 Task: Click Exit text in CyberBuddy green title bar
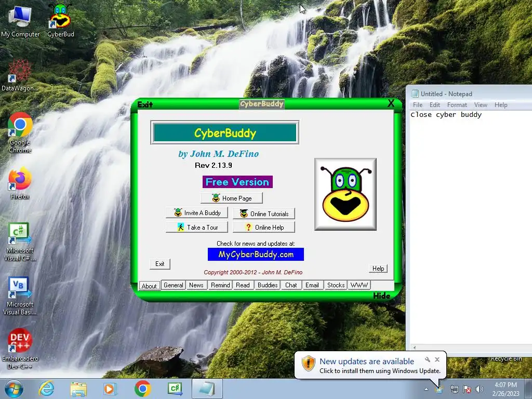[x=145, y=104]
